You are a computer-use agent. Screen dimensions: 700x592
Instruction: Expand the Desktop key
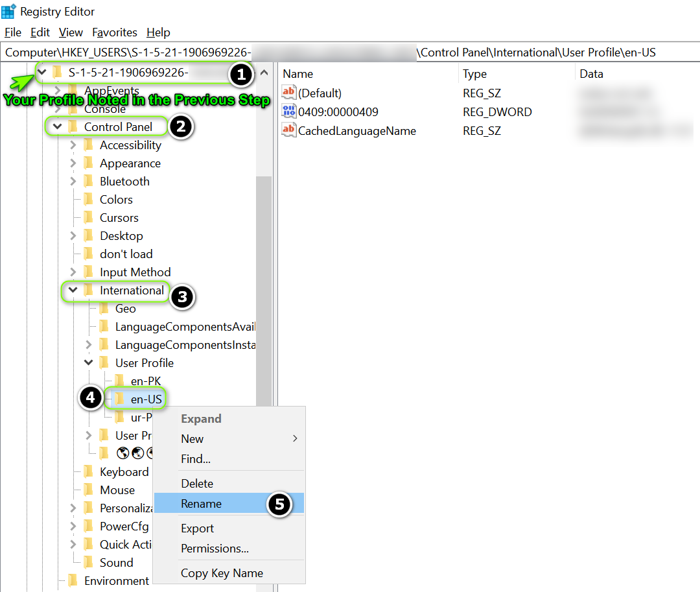coord(73,236)
